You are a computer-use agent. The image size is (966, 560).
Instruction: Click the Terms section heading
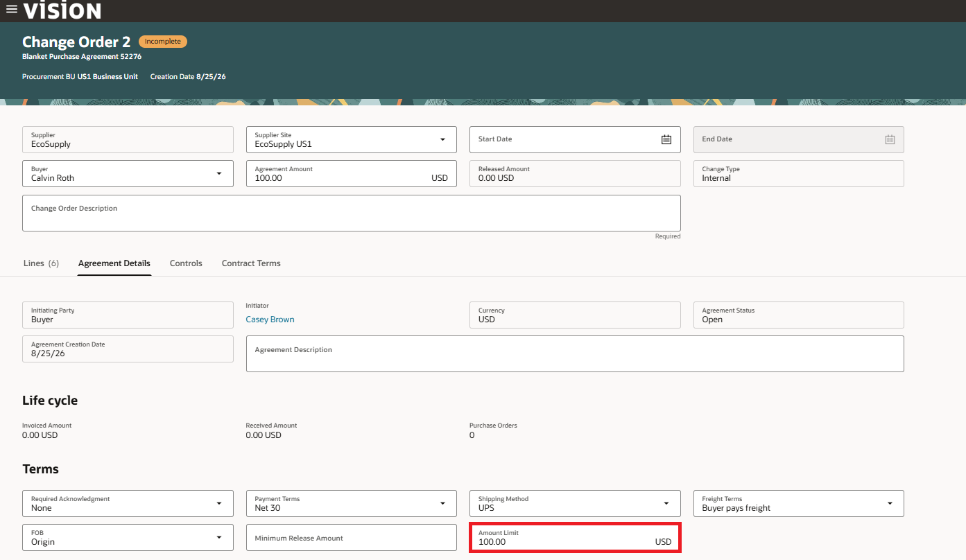40,469
